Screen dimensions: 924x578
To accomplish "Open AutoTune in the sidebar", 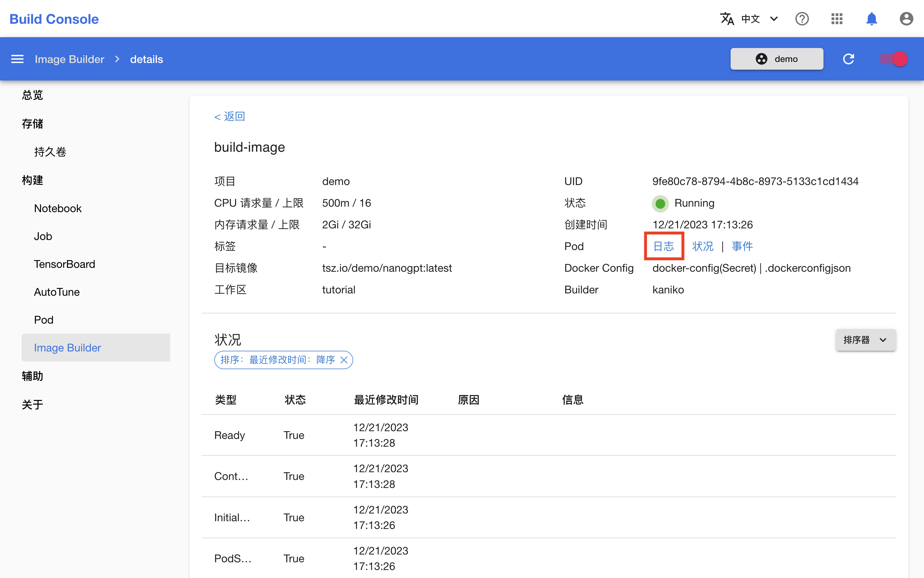I will click(x=57, y=292).
